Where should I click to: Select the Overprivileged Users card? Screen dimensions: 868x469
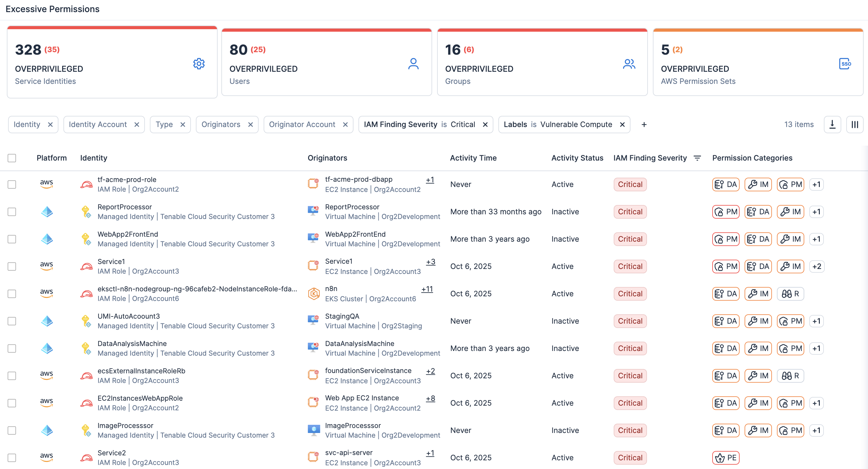(x=326, y=62)
